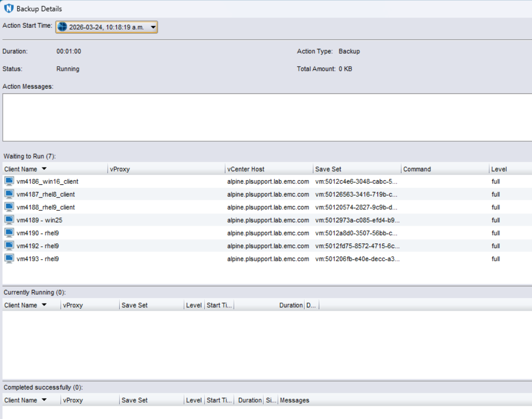Click the full level cell for vm4192 - rhel9

click(x=496, y=246)
